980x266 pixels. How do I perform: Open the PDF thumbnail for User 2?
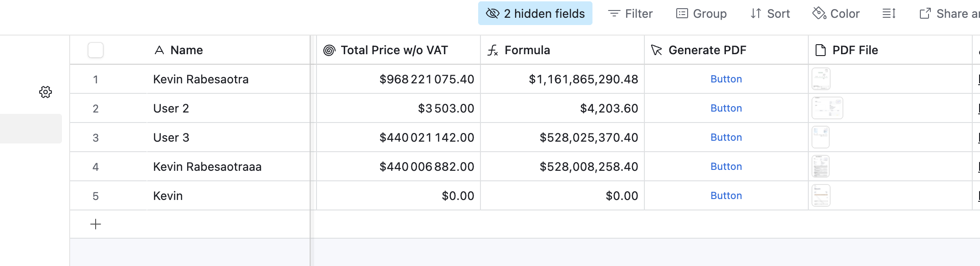pyautogui.click(x=827, y=108)
